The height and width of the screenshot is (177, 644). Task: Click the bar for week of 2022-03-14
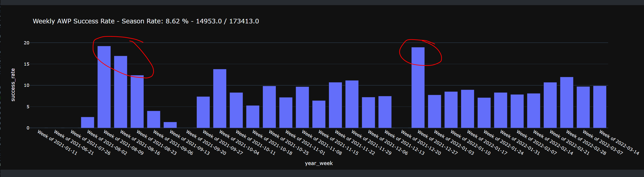(x=600, y=107)
